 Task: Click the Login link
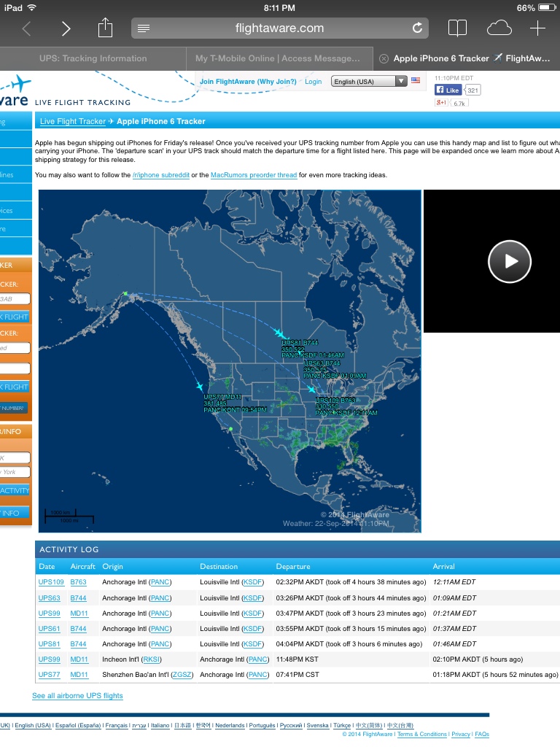(314, 82)
